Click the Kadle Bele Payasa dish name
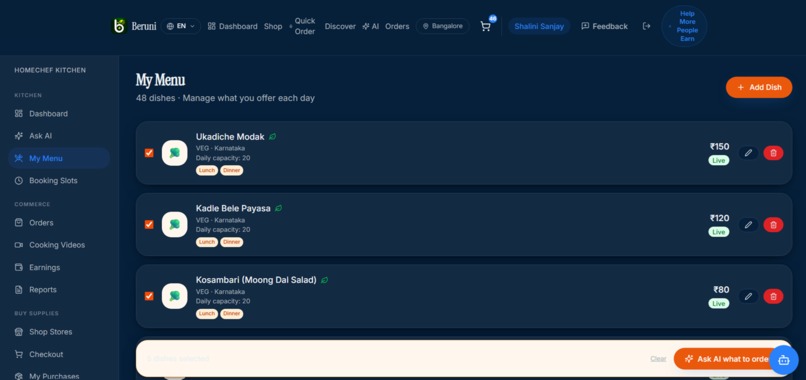This screenshot has width=806, height=380. (x=233, y=208)
